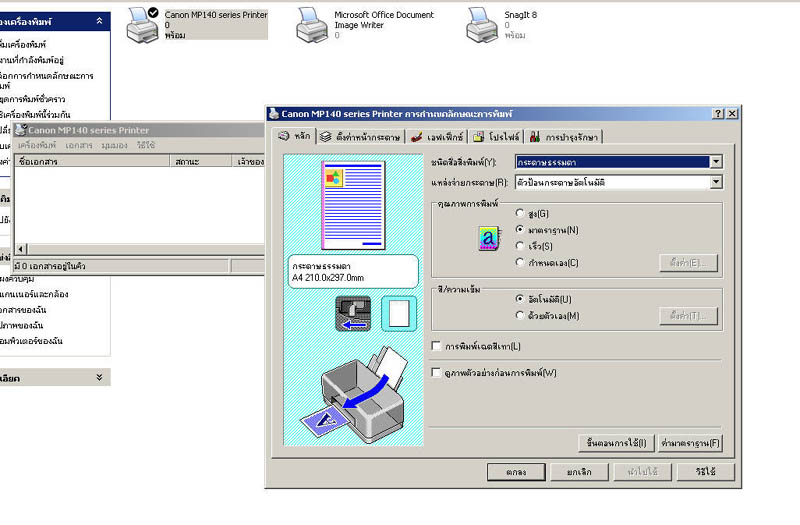This screenshot has width=800, height=525.
Task: Click the see what's printing link
Action: coord(32,60)
